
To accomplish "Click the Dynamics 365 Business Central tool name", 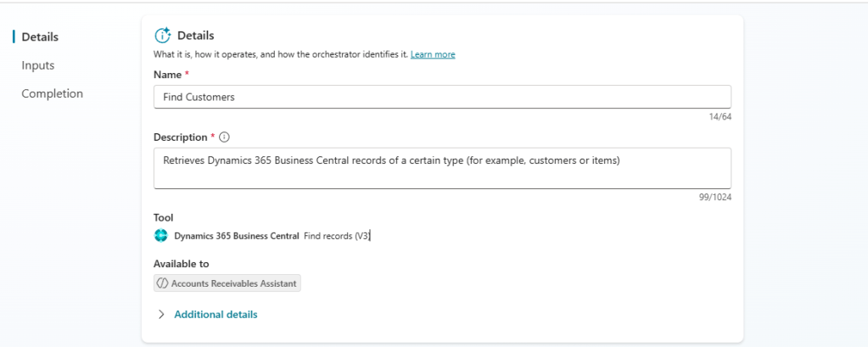I will click(x=236, y=236).
